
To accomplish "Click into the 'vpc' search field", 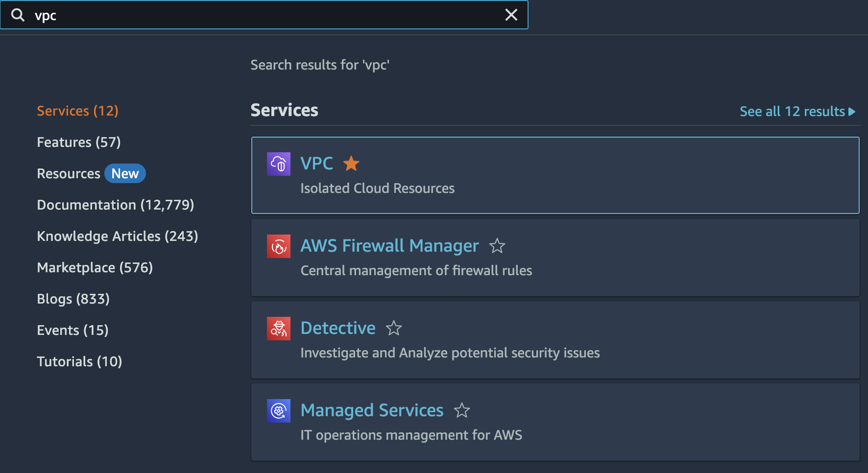I will click(265, 15).
